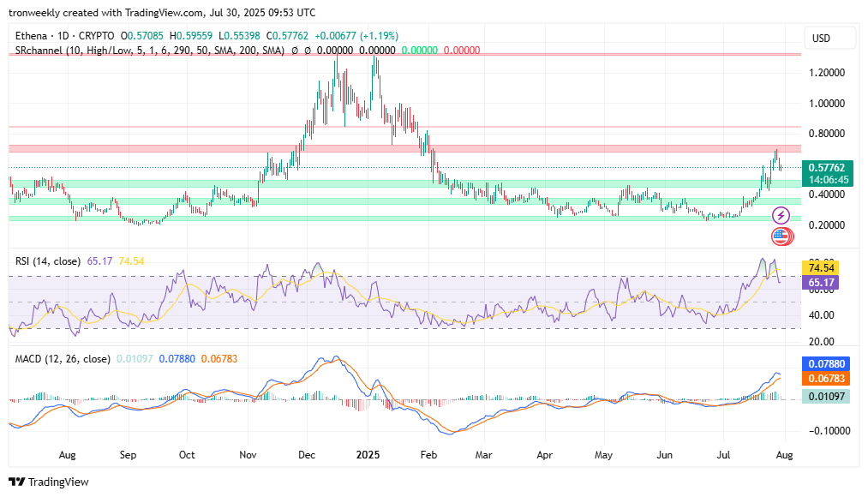Click the orange 0.06783 MACD axis label
The height and width of the screenshot is (497, 868).
pyautogui.click(x=826, y=379)
